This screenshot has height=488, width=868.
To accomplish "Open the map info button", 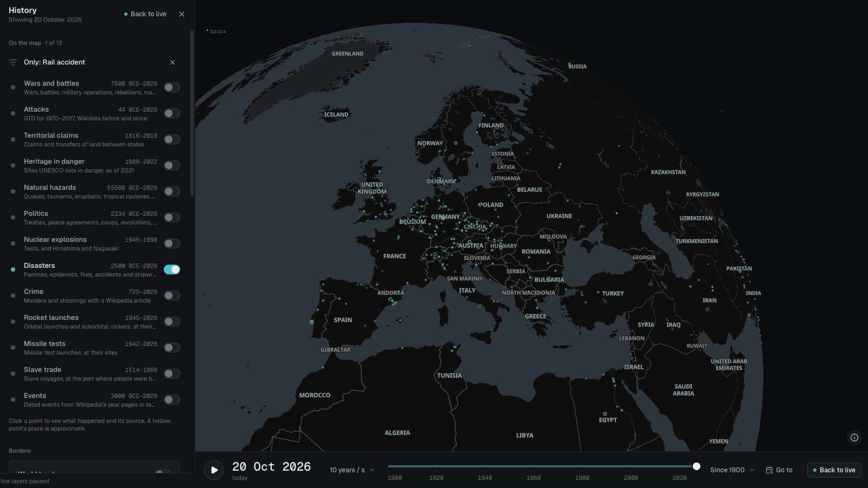I will click(854, 438).
